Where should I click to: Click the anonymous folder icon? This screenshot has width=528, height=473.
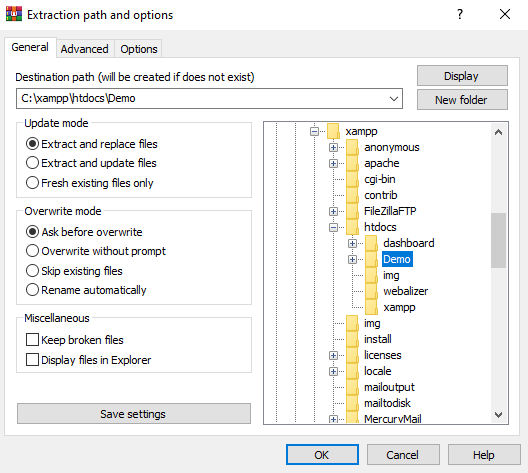(x=352, y=147)
